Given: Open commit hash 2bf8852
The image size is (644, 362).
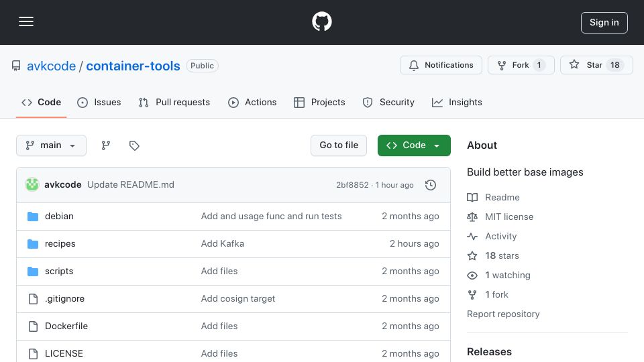Looking at the screenshot, I should pyautogui.click(x=352, y=185).
